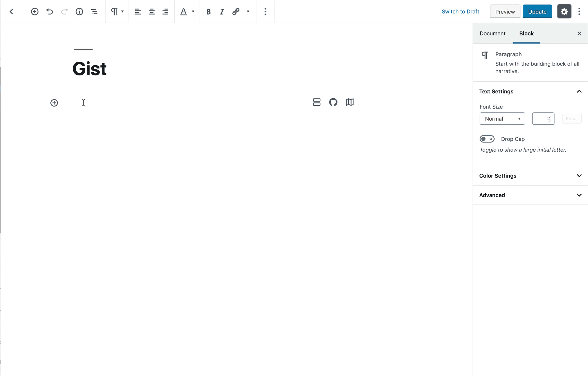
Task: Switch to the Document tab
Action: pyautogui.click(x=492, y=33)
